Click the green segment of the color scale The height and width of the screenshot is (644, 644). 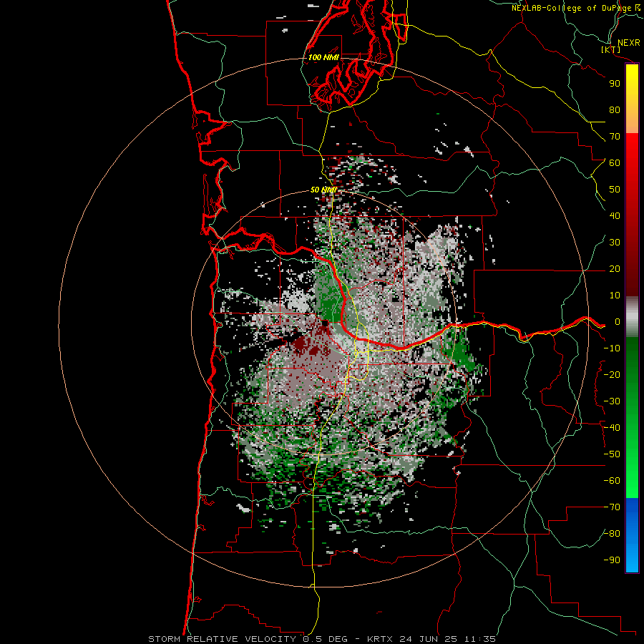click(632, 417)
